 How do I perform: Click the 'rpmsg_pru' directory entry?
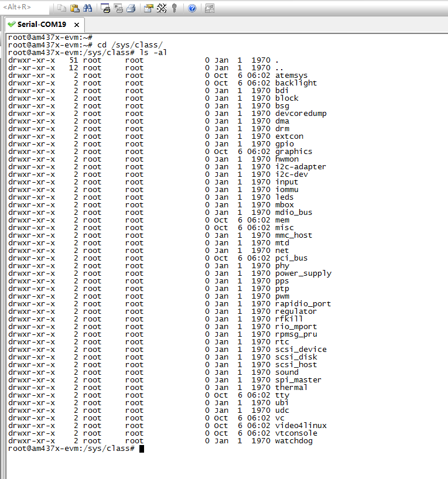click(296, 334)
